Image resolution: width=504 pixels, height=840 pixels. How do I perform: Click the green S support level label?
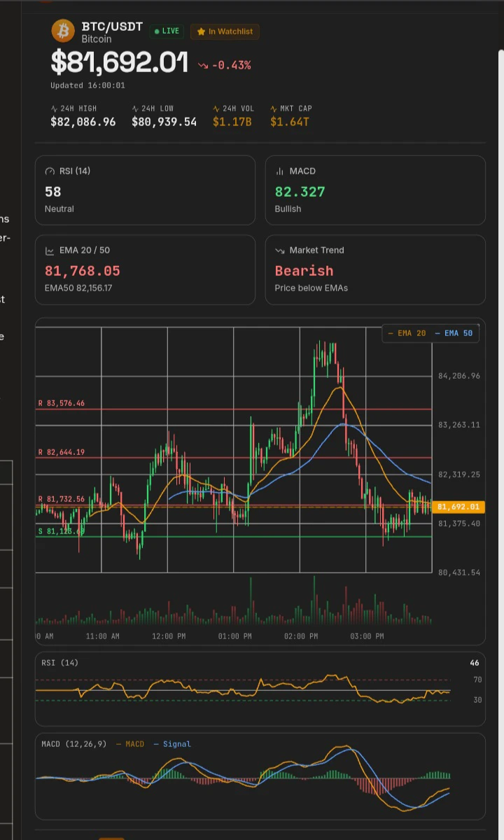point(62,531)
